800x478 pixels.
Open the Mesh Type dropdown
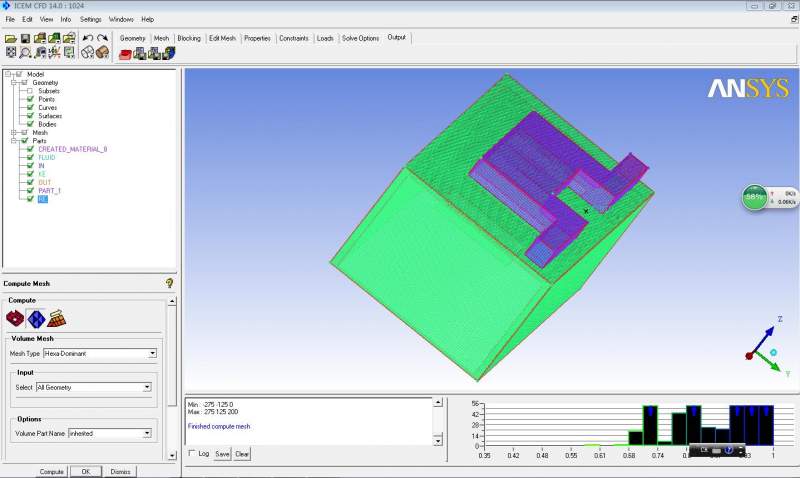coord(152,354)
